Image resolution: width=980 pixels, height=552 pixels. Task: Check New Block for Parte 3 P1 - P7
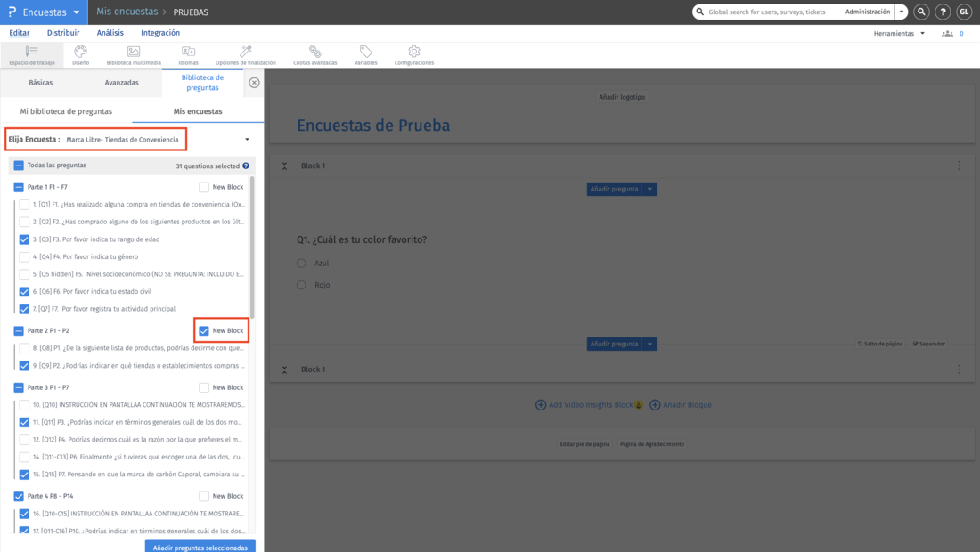coord(204,387)
